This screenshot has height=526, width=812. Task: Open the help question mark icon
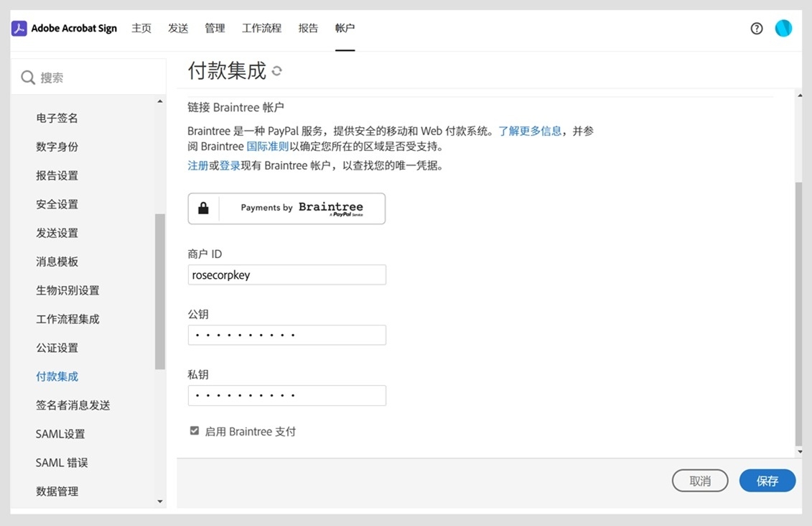(x=756, y=28)
